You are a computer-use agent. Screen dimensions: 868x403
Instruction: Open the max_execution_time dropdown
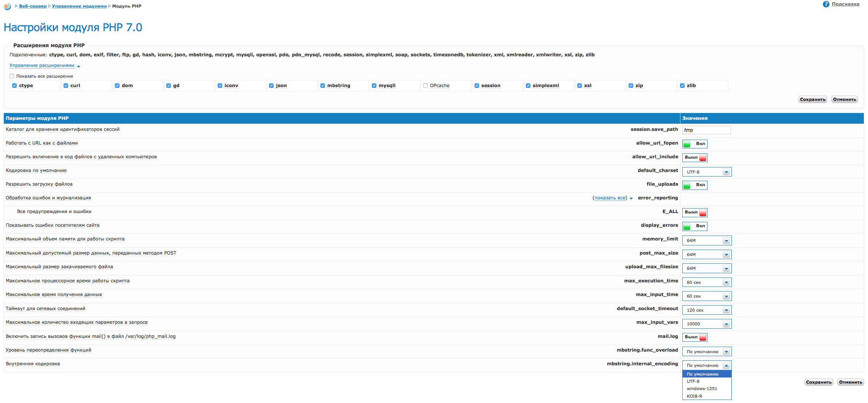[x=707, y=282]
